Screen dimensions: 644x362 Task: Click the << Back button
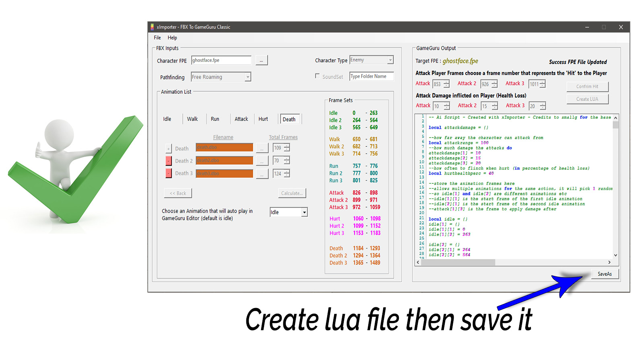[x=178, y=193]
